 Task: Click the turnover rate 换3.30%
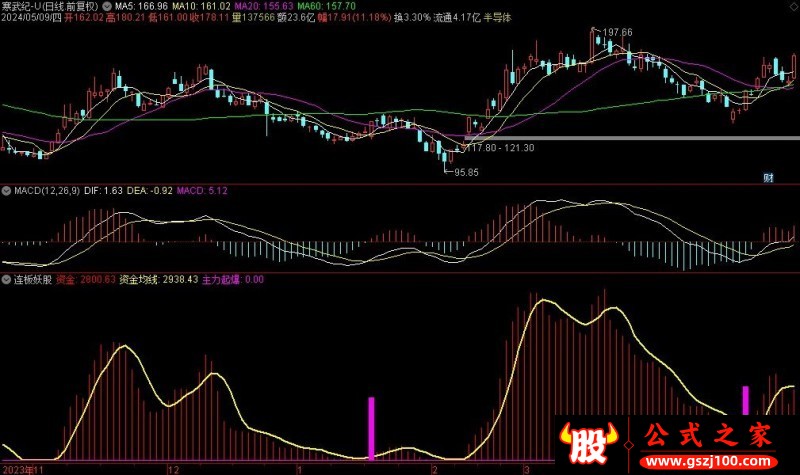[x=412, y=17]
